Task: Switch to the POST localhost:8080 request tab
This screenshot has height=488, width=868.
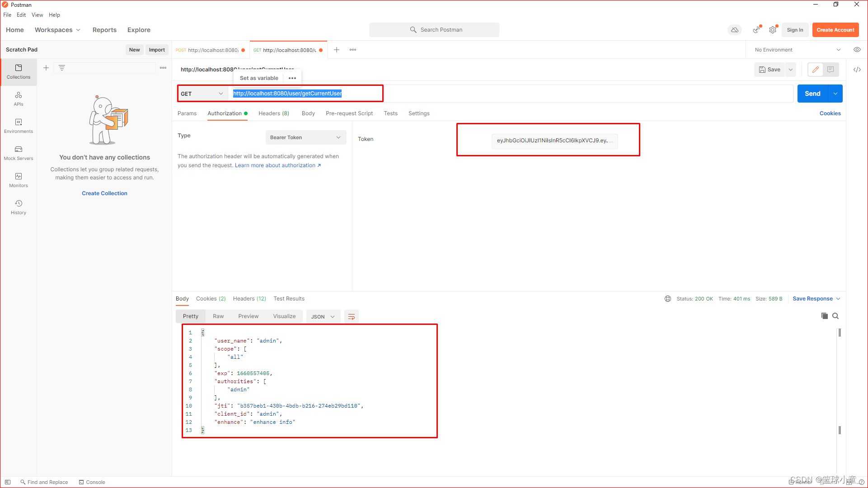Action: point(211,50)
